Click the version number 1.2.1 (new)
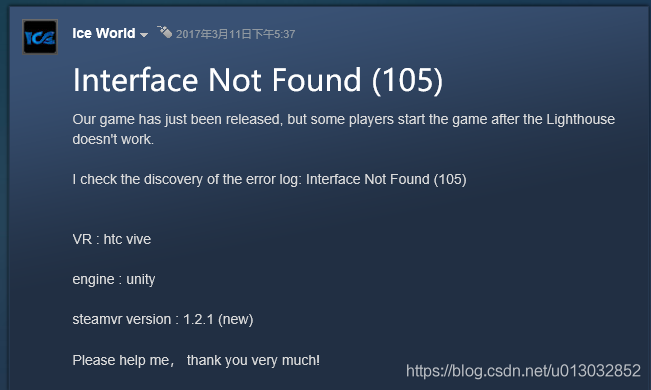Viewport: 651px width, 390px height. (x=218, y=319)
